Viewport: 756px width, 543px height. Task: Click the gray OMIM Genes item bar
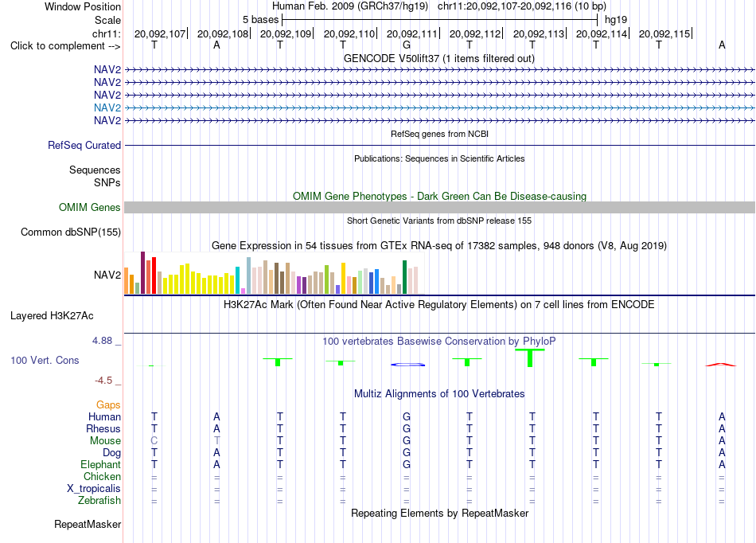click(439, 207)
